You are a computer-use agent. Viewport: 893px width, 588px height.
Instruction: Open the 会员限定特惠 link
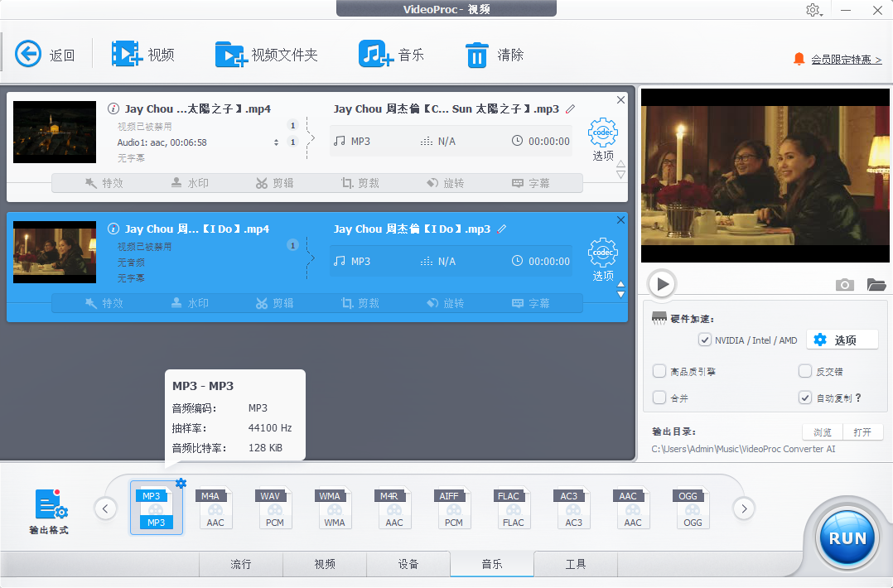pos(847,59)
